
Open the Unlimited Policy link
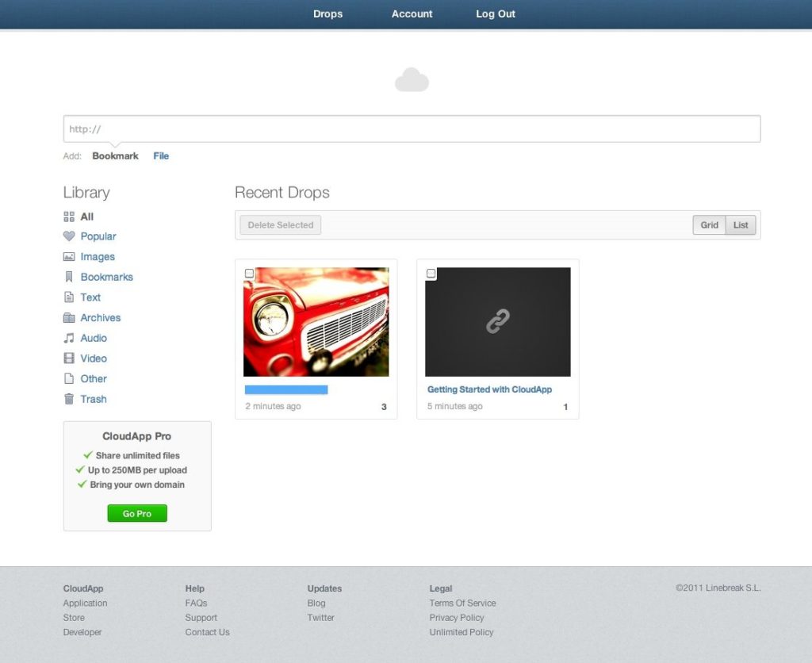tap(462, 632)
